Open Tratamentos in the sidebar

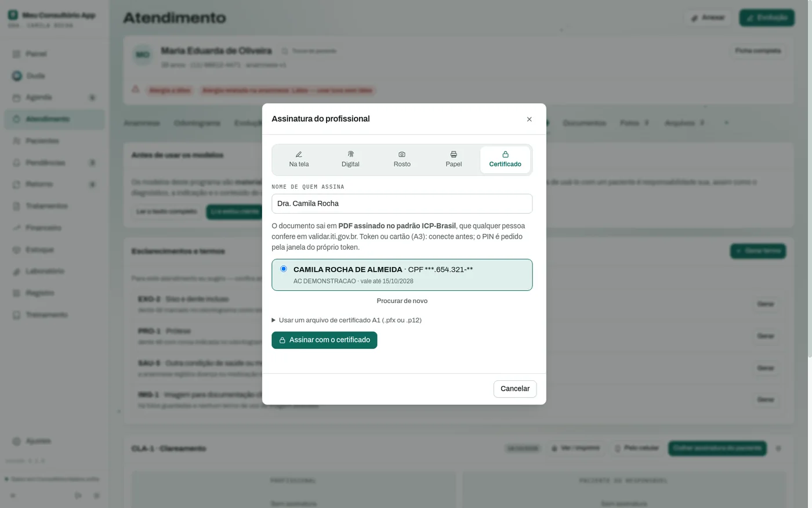click(55, 206)
